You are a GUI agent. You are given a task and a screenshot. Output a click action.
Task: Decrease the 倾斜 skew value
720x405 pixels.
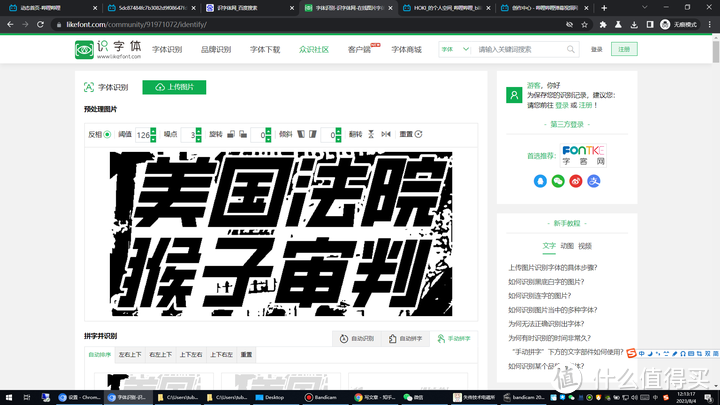[338, 138]
